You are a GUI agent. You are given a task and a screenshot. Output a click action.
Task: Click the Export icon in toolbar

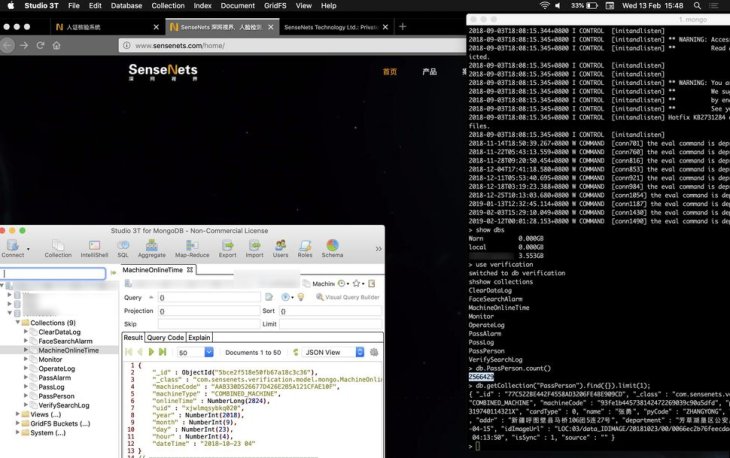click(x=227, y=246)
